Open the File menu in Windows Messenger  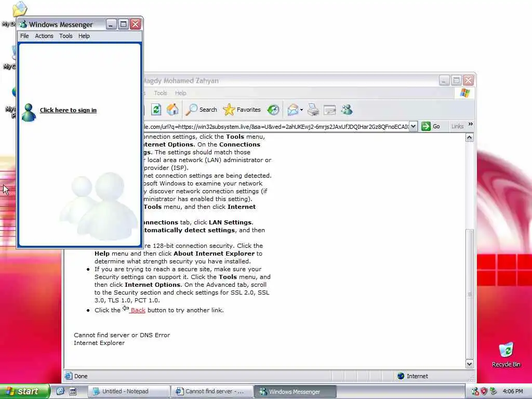click(x=24, y=36)
